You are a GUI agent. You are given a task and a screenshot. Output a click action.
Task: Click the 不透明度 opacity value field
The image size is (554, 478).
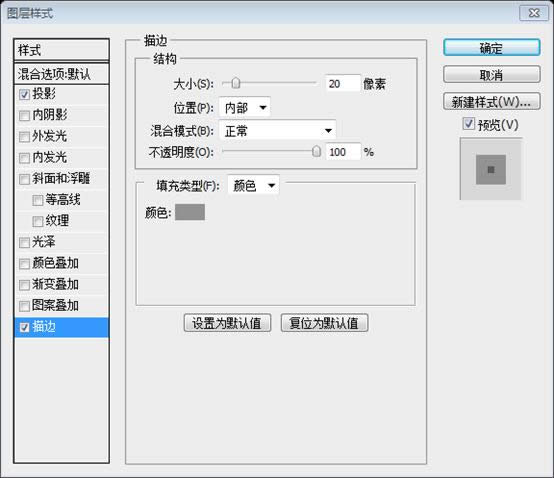click(x=343, y=152)
